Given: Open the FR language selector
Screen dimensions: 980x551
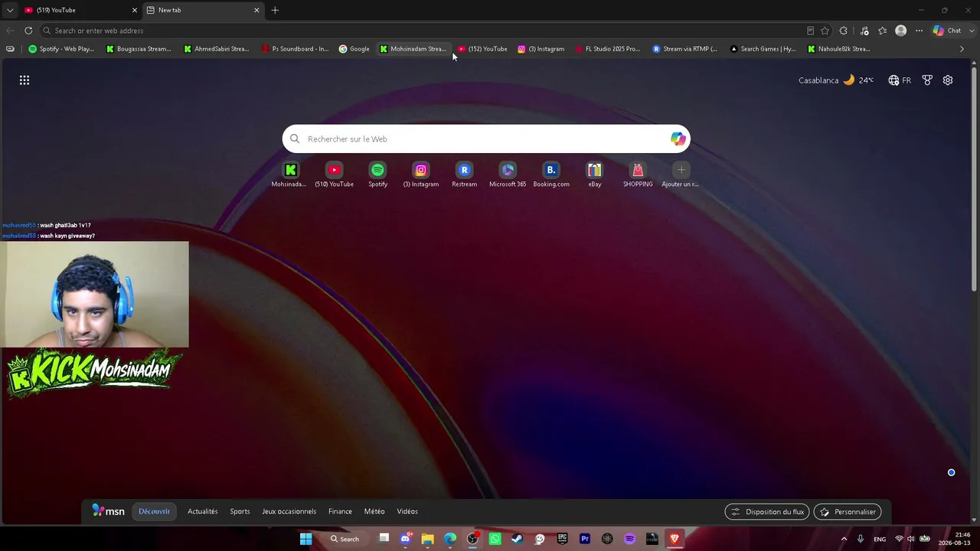Looking at the screenshot, I should point(900,80).
